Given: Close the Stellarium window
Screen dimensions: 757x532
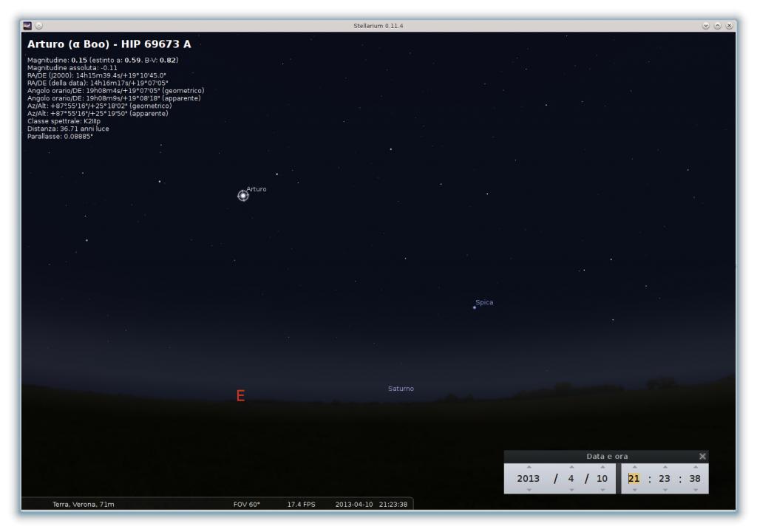Looking at the screenshot, I should pyautogui.click(x=730, y=26).
